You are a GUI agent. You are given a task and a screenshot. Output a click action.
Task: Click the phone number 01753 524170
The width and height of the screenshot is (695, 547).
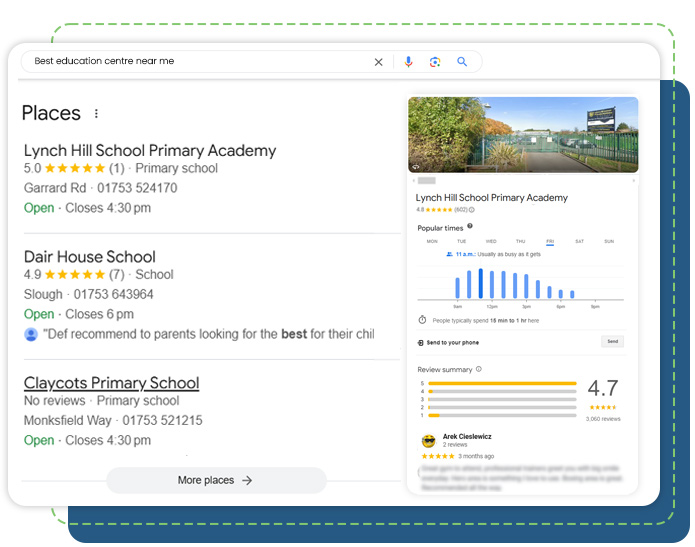[137, 188]
